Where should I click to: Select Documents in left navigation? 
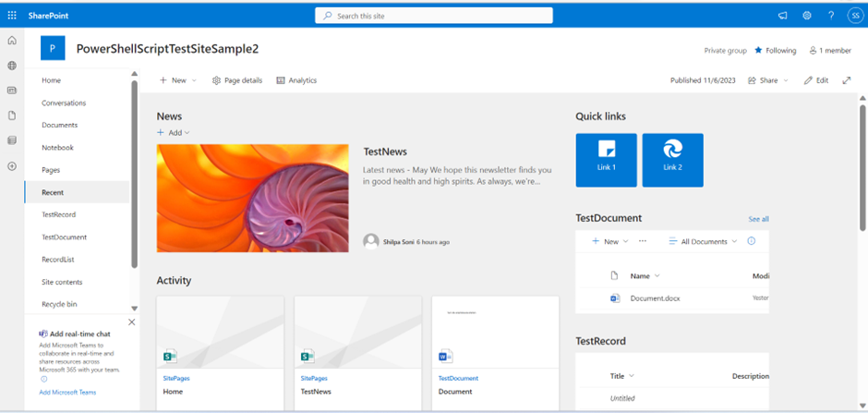click(59, 125)
